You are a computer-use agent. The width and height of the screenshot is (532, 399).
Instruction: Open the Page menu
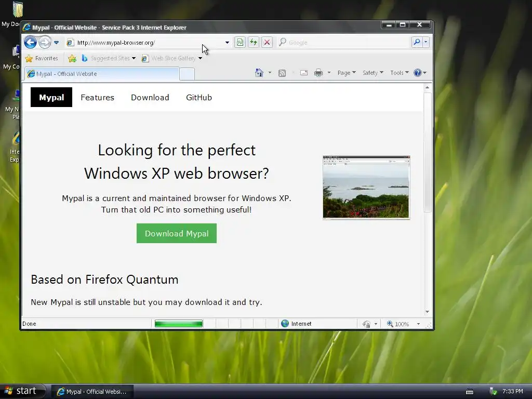[x=347, y=73]
